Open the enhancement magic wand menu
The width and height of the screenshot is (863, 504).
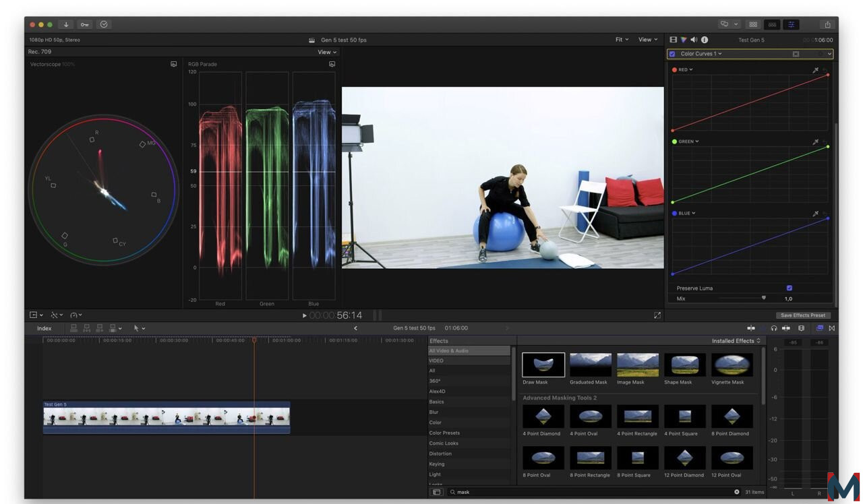click(57, 315)
